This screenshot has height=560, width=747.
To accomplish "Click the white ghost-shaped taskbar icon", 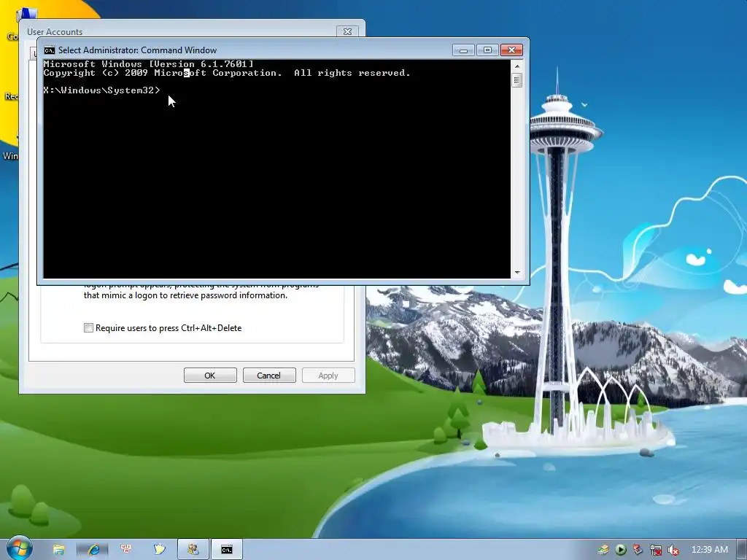I will coord(159,550).
